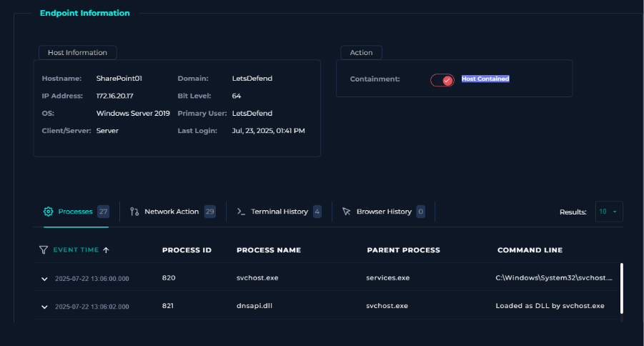Sort by EVENT TIME column header
This screenshot has height=346, width=644.
(x=76, y=249)
